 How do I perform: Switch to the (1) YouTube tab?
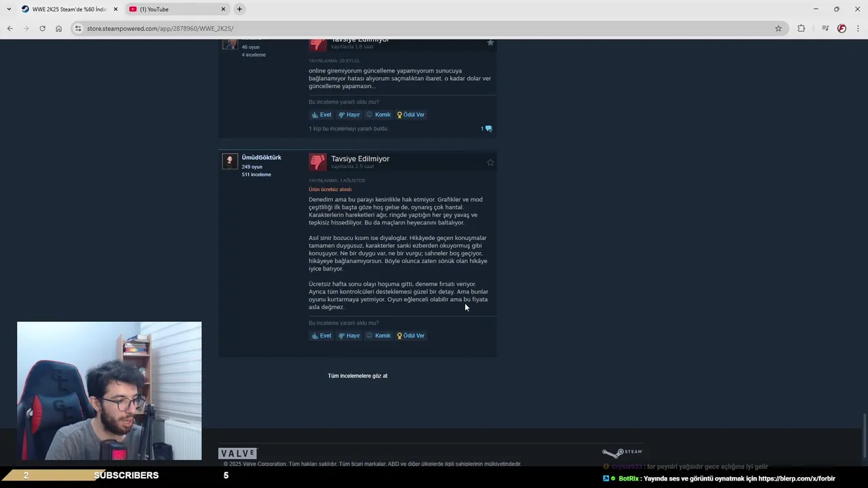177,9
